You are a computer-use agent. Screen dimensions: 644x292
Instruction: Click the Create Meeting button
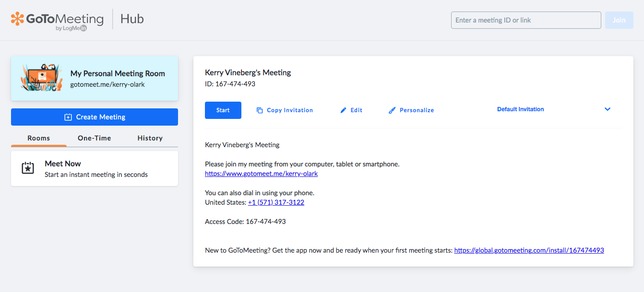[95, 117]
